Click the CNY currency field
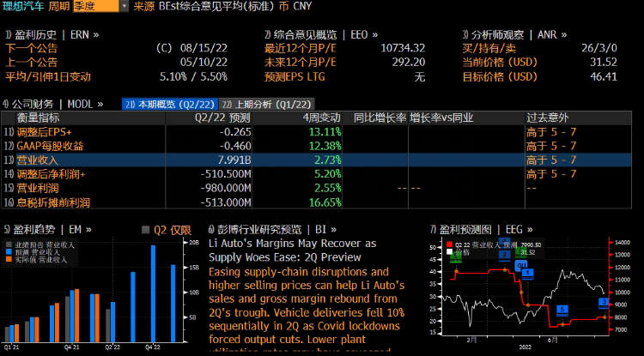The width and height of the screenshot is (644, 356). (302, 6)
